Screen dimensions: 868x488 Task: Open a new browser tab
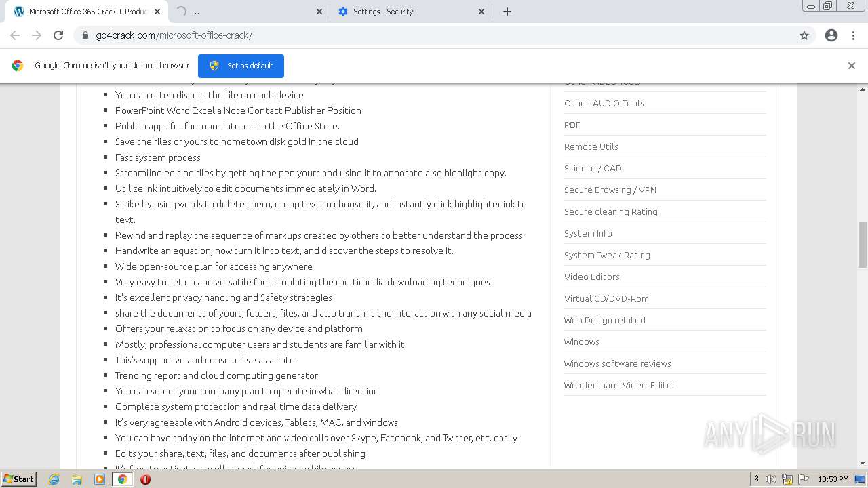pyautogui.click(x=507, y=12)
